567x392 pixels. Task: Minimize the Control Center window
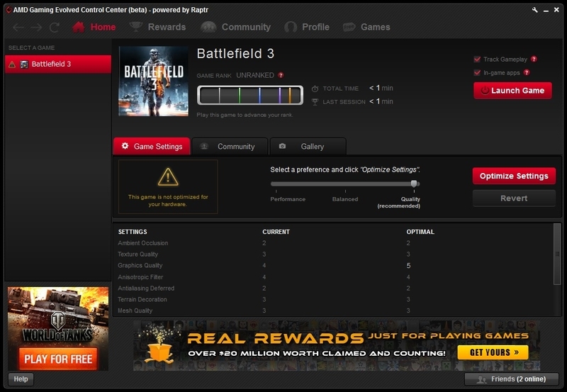546,10
